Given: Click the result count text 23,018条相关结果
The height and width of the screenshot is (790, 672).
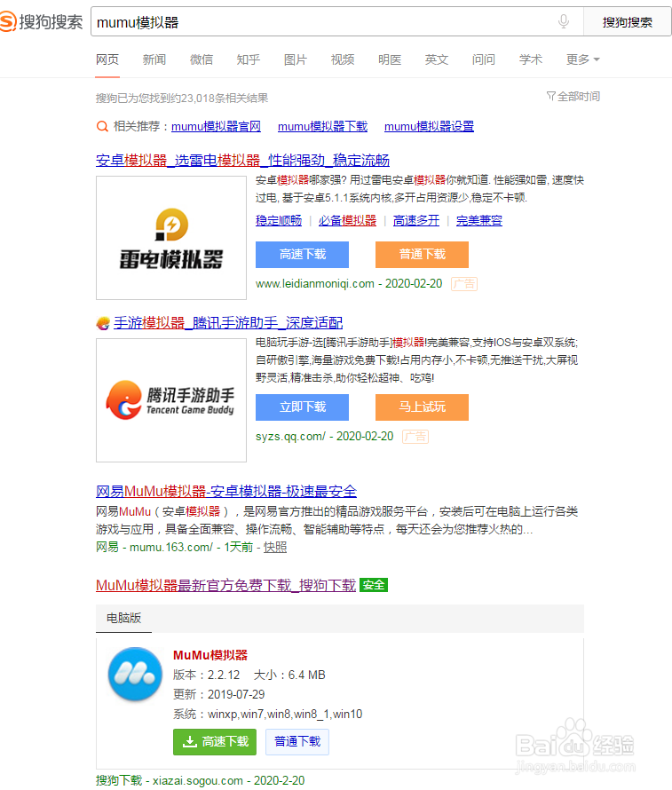Looking at the screenshot, I should pos(225,99).
